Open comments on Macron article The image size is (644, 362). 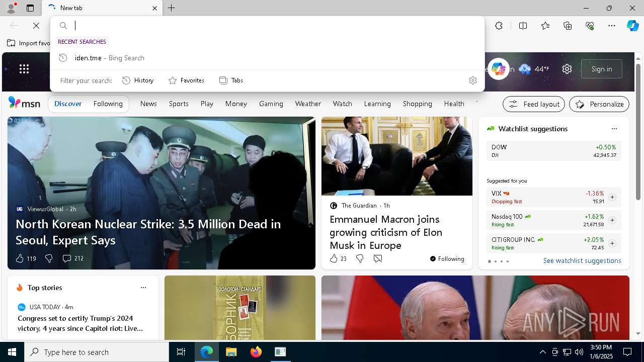point(378,258)
